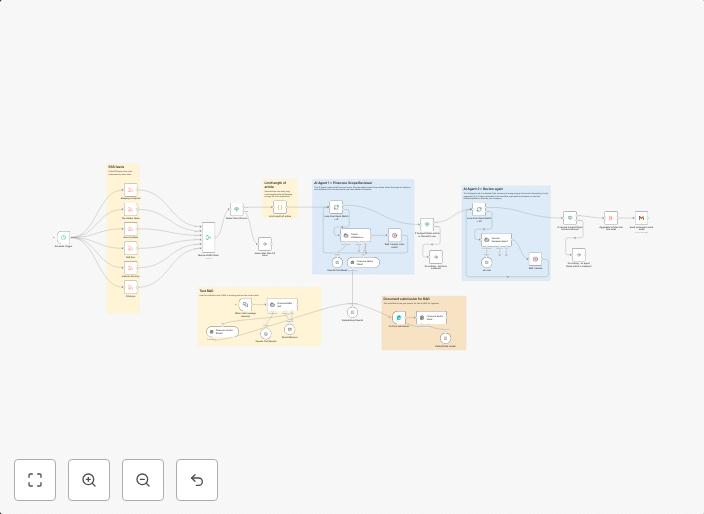Image resolution: width=704 pixels, height=514 pixels.
Task: Select the No-Op node below first If node
Action: (265, 244)
